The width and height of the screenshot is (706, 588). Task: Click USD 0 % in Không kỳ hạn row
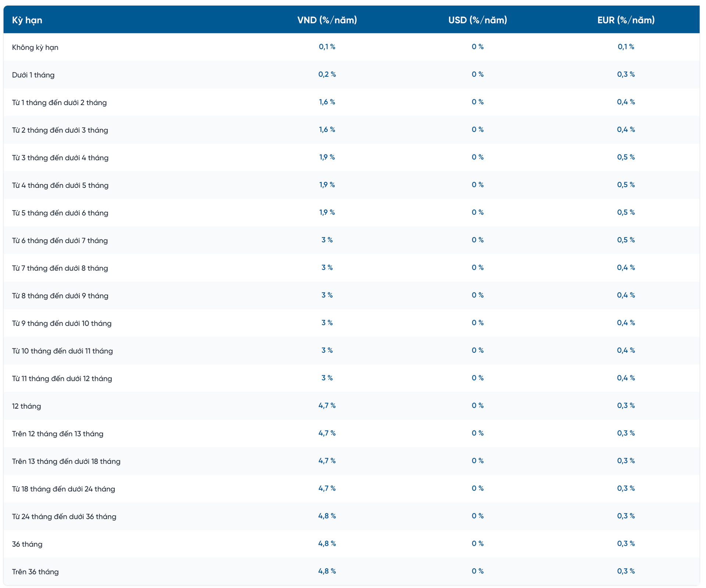click(477, 47)
